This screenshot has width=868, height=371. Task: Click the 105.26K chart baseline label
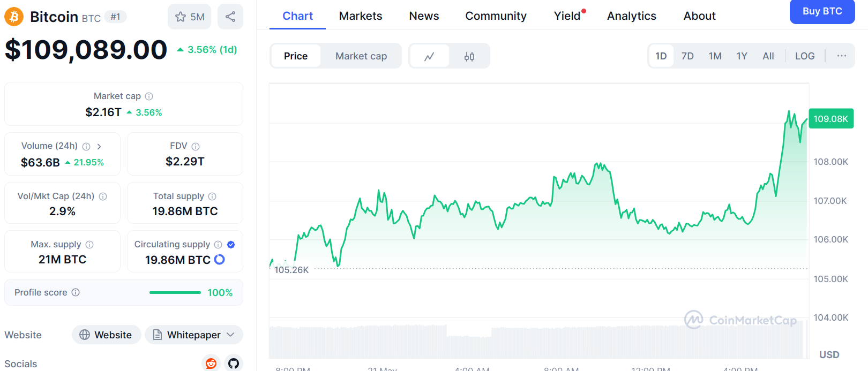291,270
